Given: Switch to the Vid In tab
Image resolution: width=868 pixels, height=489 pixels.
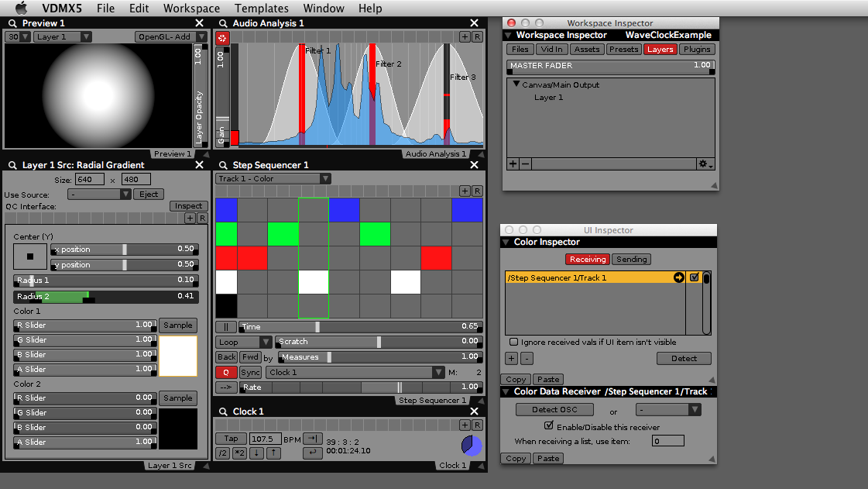Looking at the screenshot, I should point(551,50).
